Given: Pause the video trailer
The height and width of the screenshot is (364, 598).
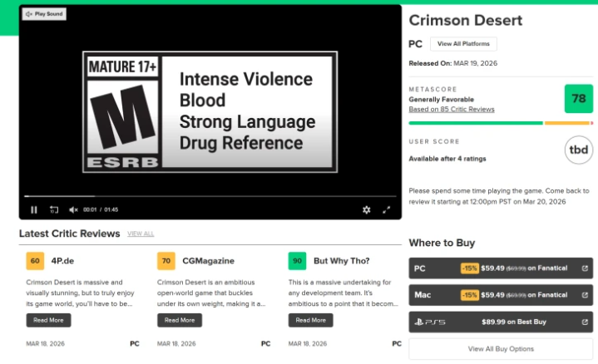Looking at the screenshot, I should coord(34,209).
